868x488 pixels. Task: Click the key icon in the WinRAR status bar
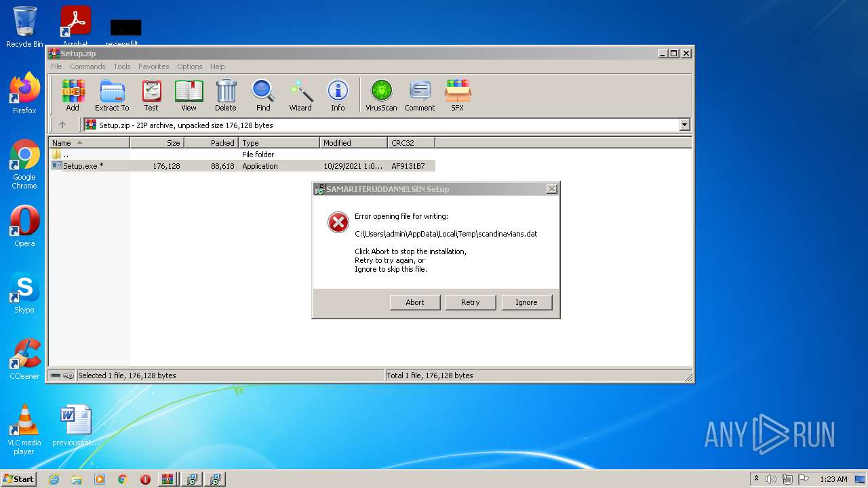coord(68,375)
